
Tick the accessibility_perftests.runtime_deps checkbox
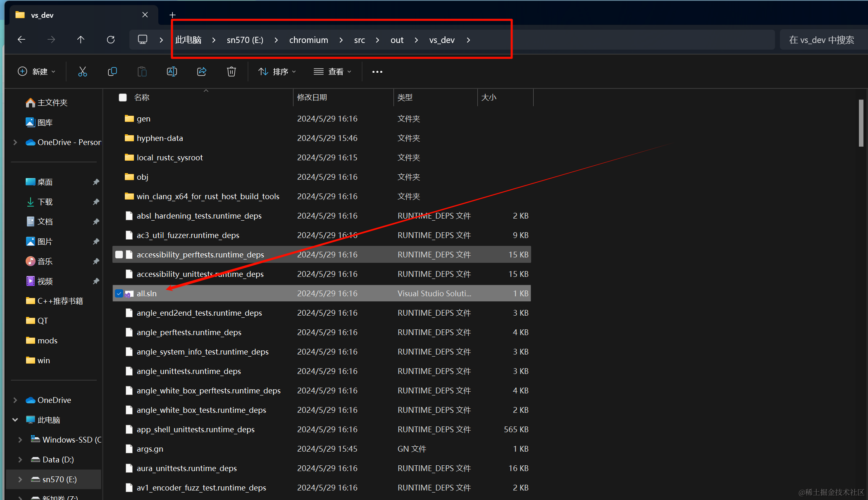[119, 255]
